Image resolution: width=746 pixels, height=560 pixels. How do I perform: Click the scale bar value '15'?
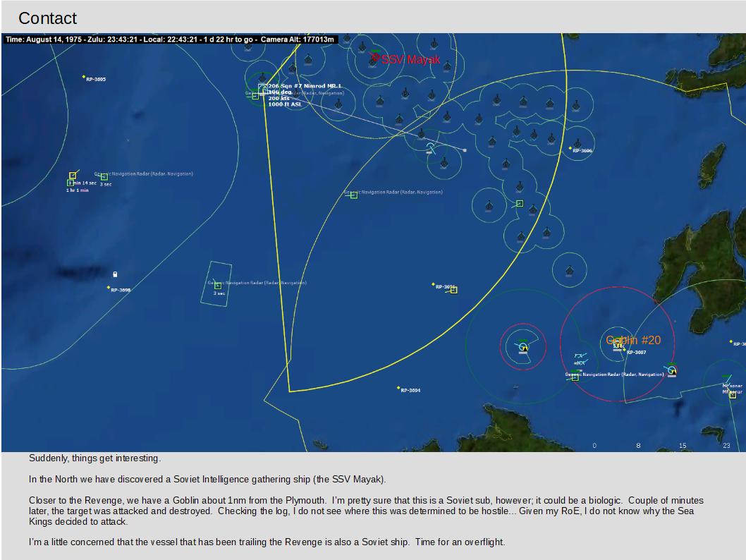(x=683, y=446)
